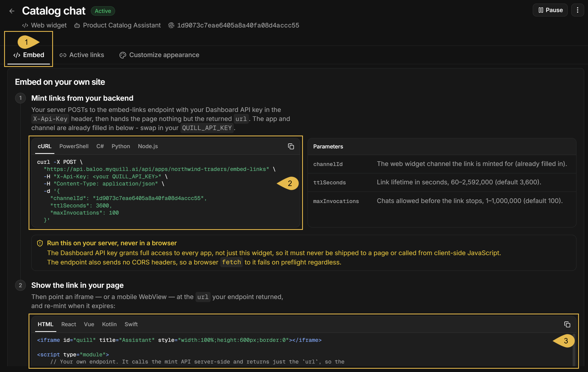Image resolution: width=588 pixels, height=372 pixels.
Task: Show the Kotlin embed snippet
Action: tap(109, 324)
